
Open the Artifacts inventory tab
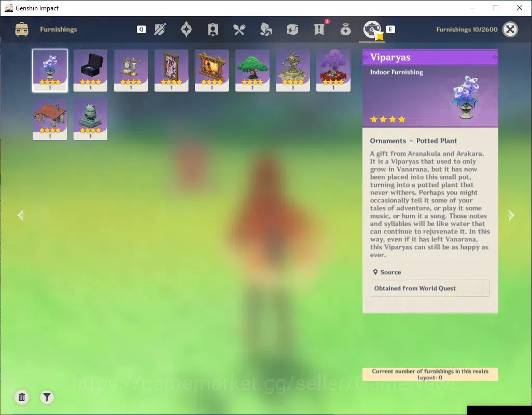(x=186, y=30)
